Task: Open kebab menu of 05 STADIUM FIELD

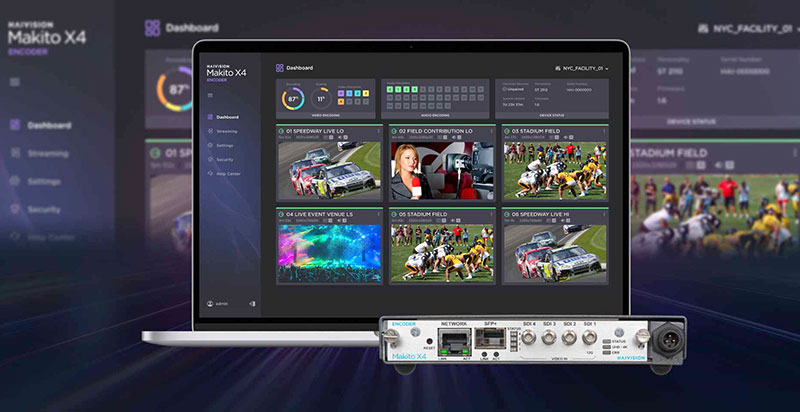Action: click(x=491, y=214)
